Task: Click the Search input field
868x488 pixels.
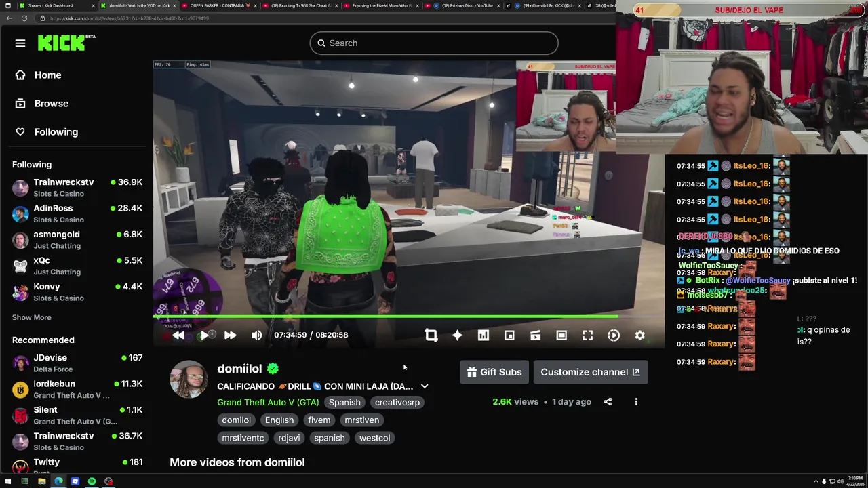Action: [434, 43]
